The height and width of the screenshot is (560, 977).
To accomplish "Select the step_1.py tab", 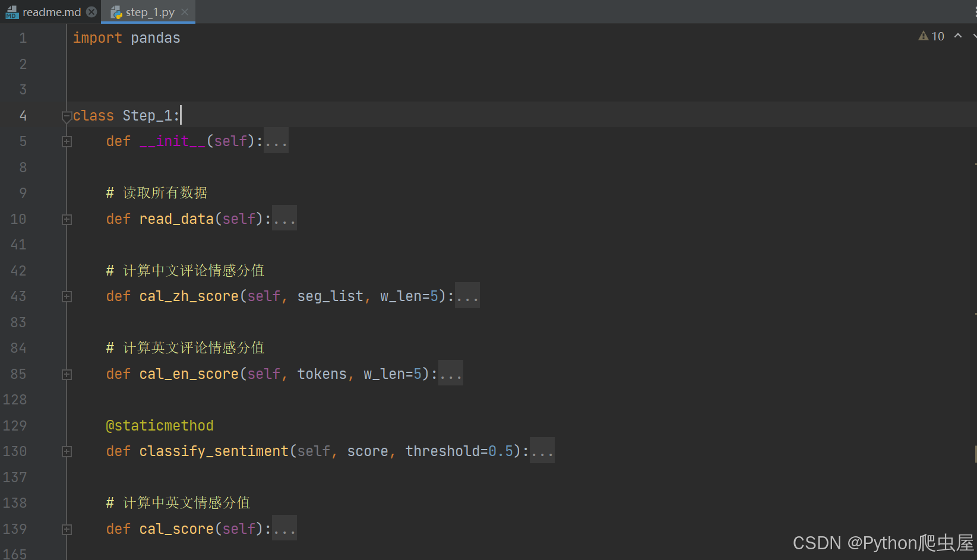I will point(150,12).
